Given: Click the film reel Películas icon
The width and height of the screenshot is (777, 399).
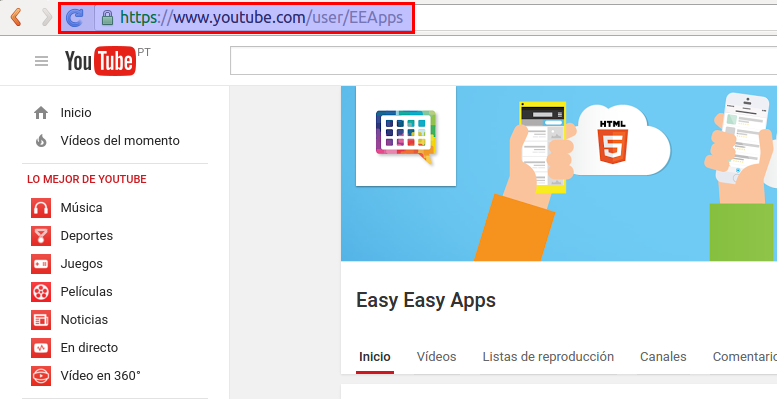Looking at the screenshot, I should tap(41, 292).
